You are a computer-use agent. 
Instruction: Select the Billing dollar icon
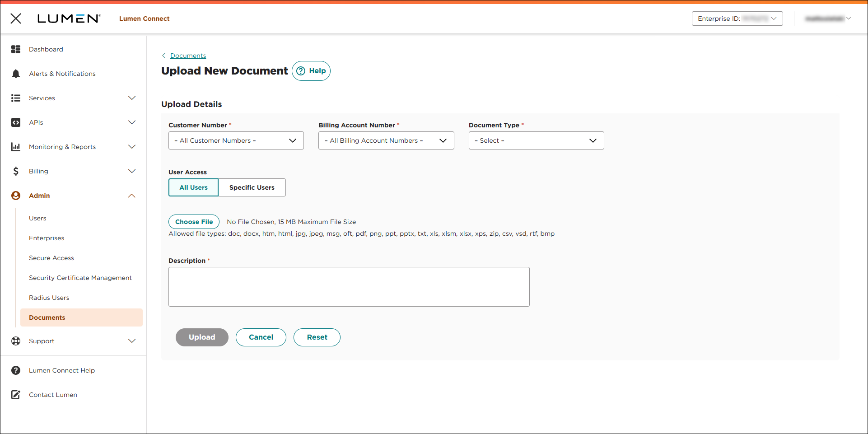click(x=16, y=171)
